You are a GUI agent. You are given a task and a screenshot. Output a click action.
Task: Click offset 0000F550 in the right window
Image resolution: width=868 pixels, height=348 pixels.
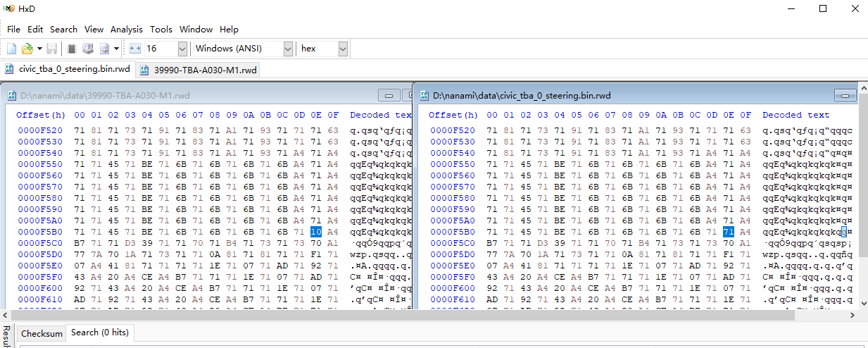click(453, 164)
